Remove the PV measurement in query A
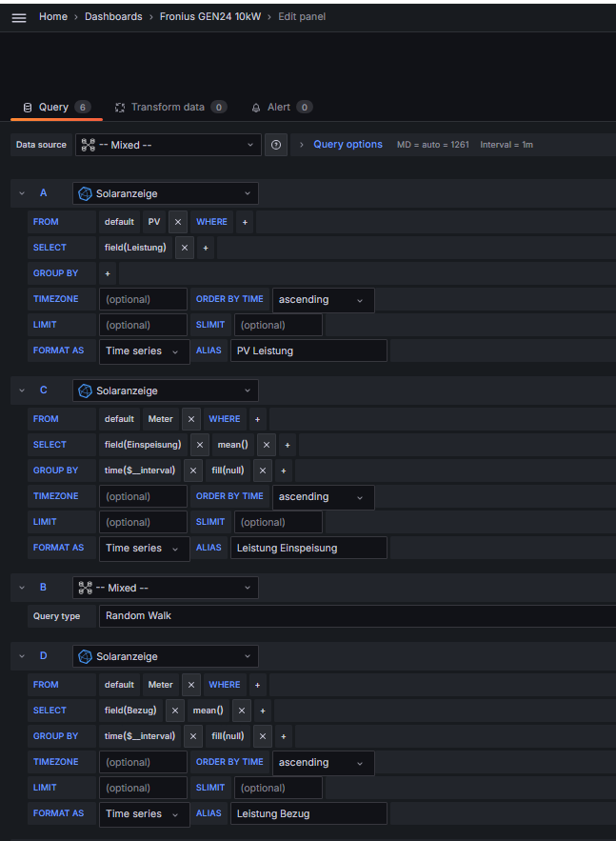 [x=178, y=222]
